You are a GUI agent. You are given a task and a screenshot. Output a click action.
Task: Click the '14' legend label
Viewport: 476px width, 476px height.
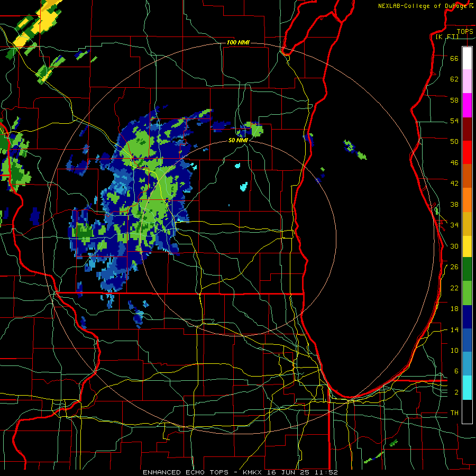point(454,329)
